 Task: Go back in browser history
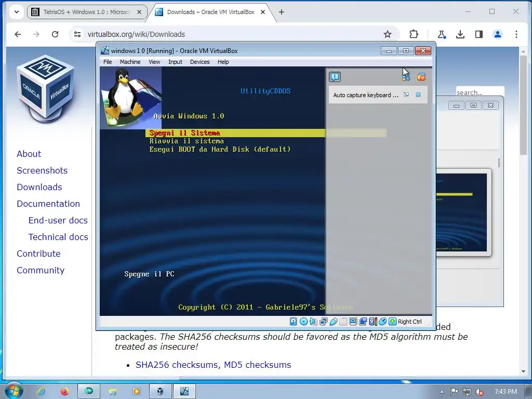coord(18,34)
